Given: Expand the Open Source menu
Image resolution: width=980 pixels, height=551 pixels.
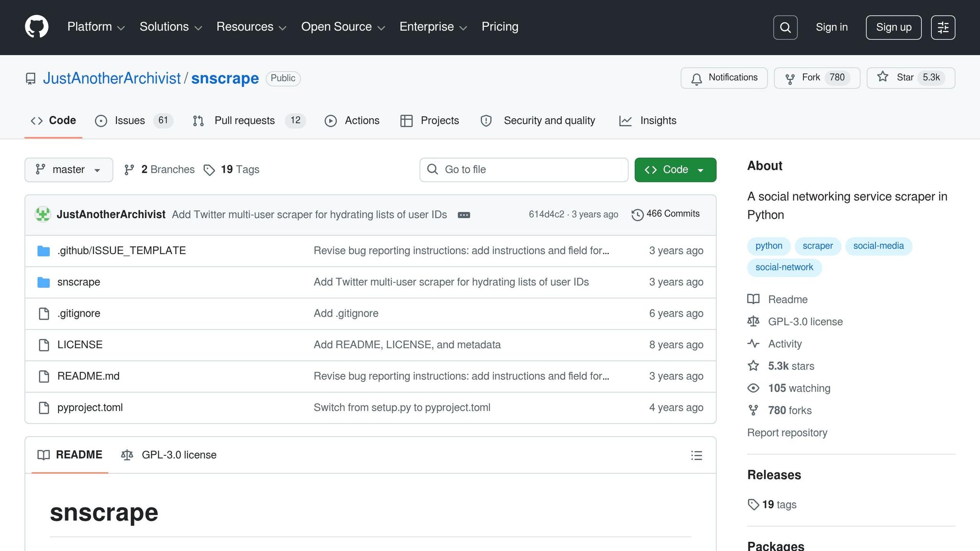Looking at the screenshot, I should (x=343, y=27).
